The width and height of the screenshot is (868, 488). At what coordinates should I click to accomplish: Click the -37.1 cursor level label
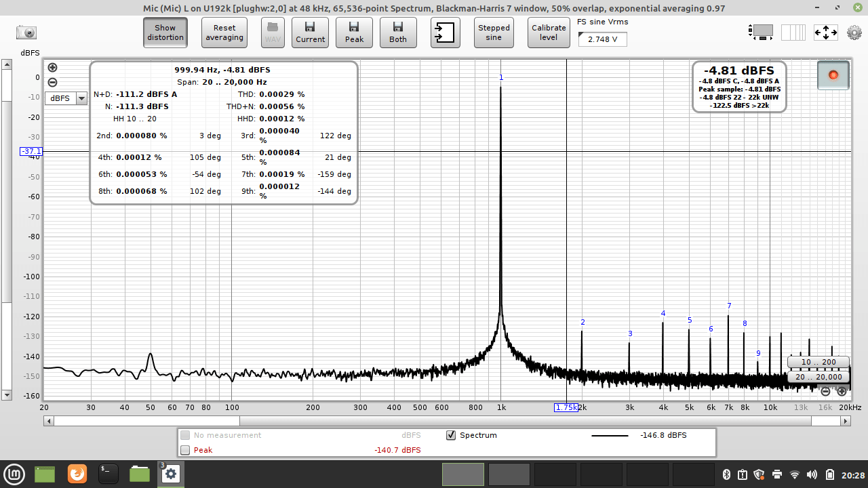(x=31, y=151)
